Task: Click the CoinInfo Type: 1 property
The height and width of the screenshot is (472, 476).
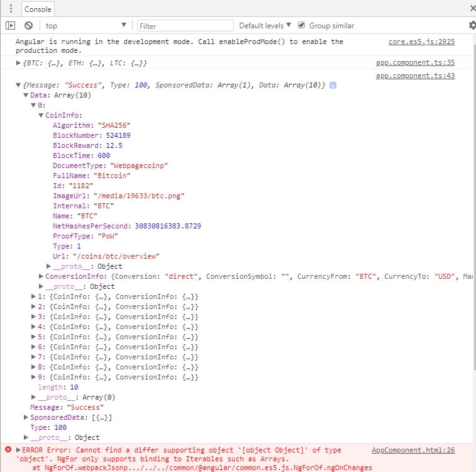Action: tap(67, 246)
